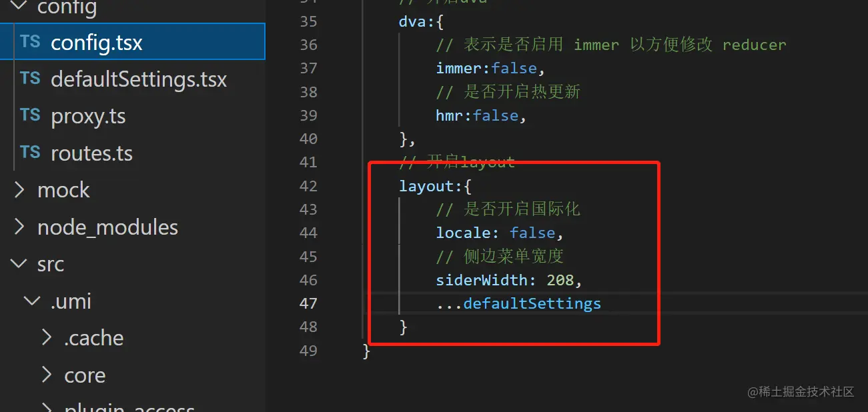Screen dimensions: 868x412
Task: Click 'false' value after locale
Action: tap(532, 233)
